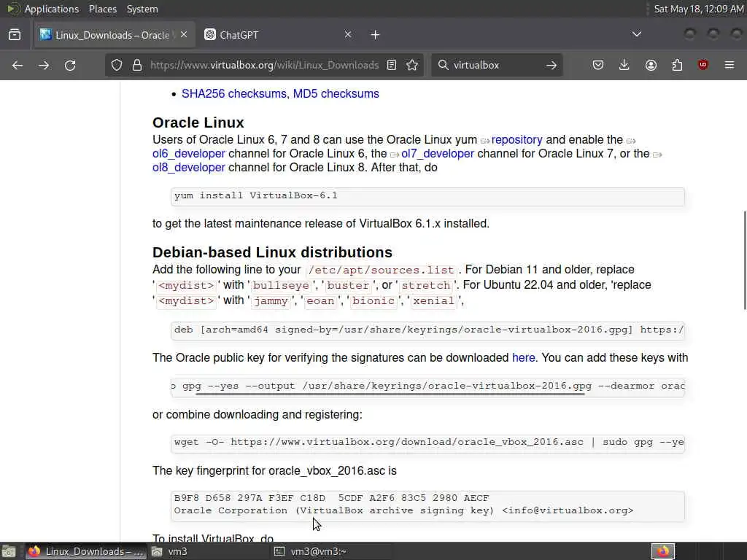Open the Extensions puzzle icon

677,65
